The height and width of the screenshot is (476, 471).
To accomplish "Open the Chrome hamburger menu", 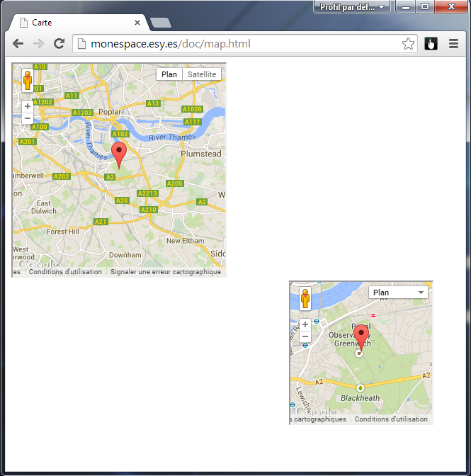I will pyautogui.click(x=453, y=44).
